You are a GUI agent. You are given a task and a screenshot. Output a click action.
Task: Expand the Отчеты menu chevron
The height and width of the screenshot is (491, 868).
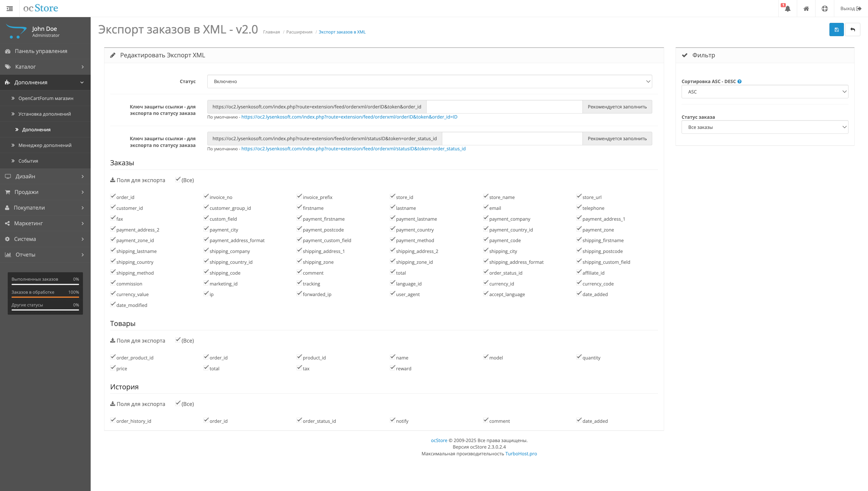click(83, 255)
